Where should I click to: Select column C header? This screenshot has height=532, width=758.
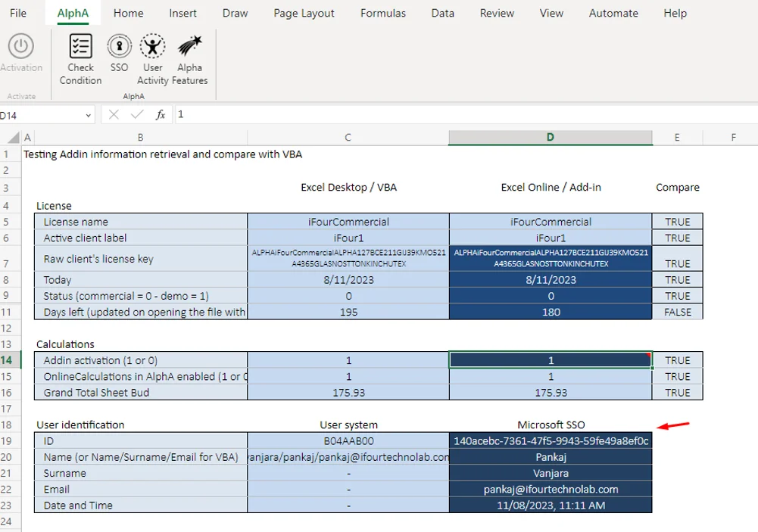pyautogui.click(x=348, y=138)
